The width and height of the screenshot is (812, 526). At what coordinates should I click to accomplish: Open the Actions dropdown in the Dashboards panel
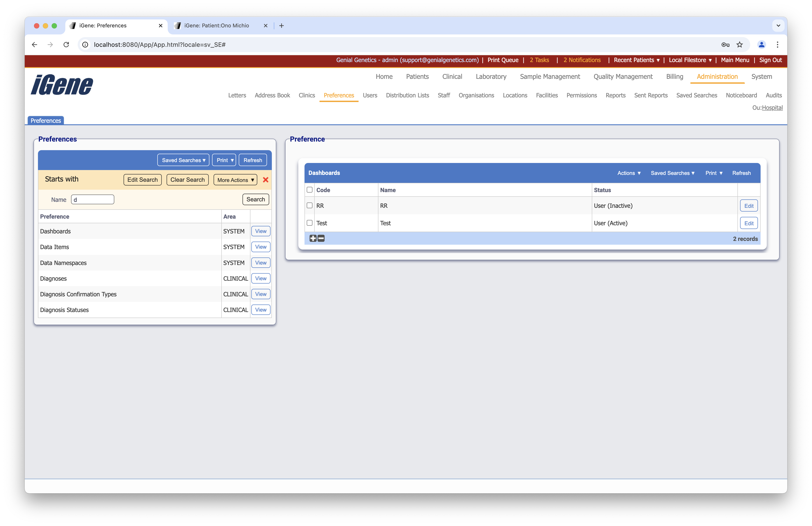point(628,173)
